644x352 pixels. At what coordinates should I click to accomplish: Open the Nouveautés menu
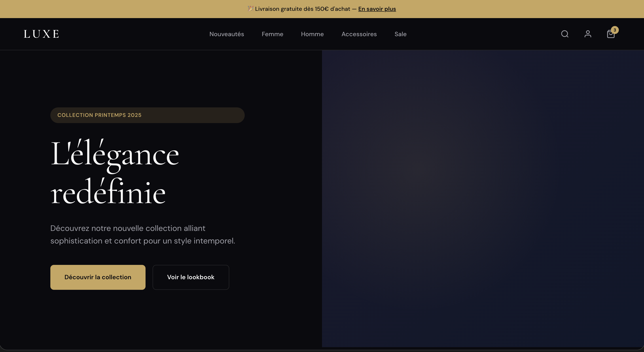[x=227, y=34]
